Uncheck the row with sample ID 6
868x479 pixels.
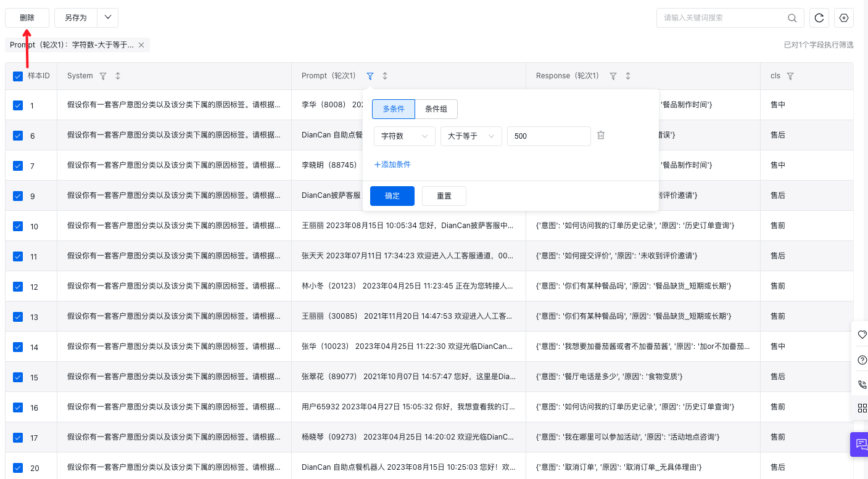tap(18, 136)
